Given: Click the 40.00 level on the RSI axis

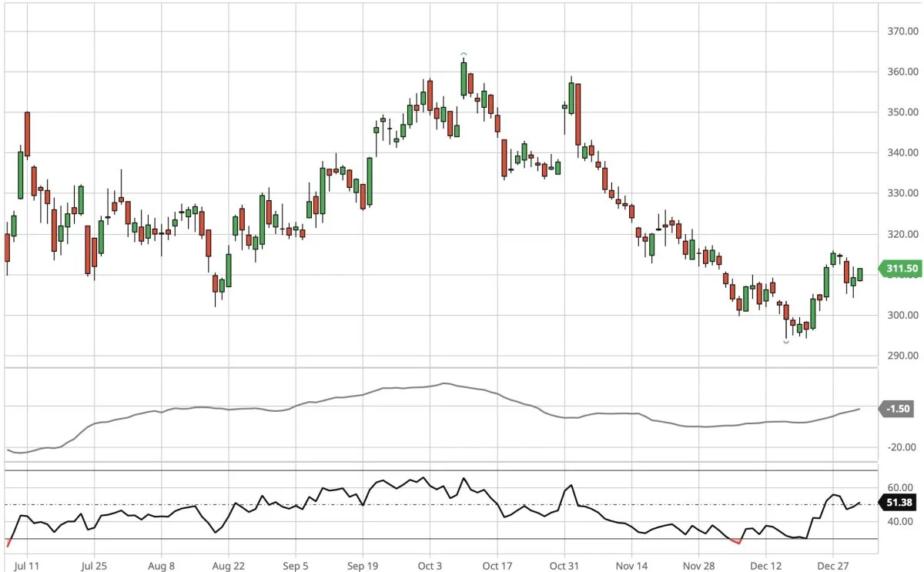Looking at the screenshot, I should [901, 522].
